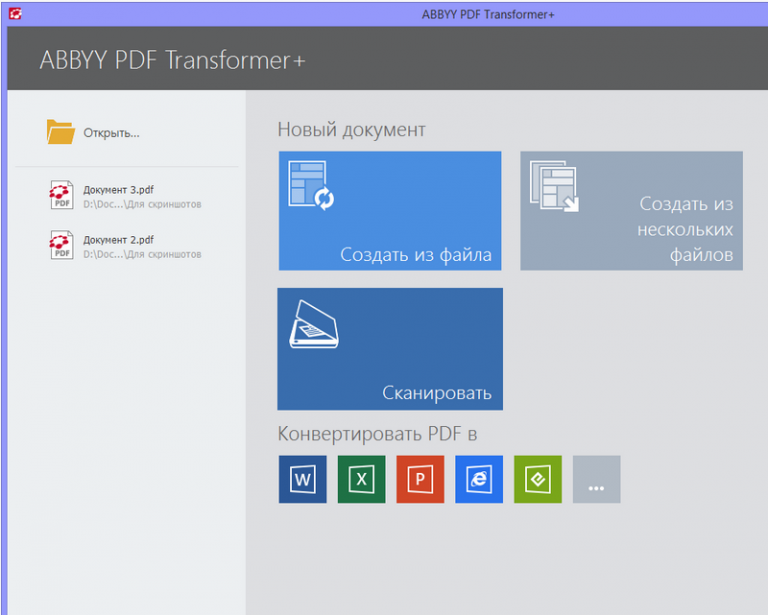768x615 pixels.
Task: Click the "Сканировать" tile
Action: (x=390, y=349)
